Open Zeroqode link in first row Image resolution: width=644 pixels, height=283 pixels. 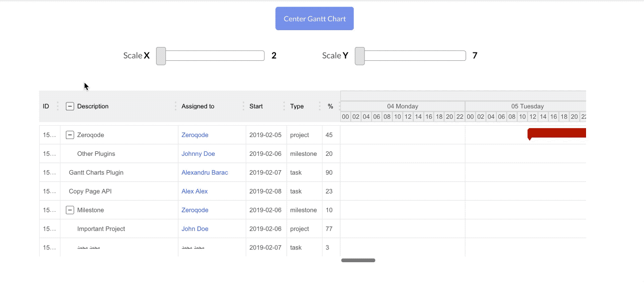click(x=195, y=135)
